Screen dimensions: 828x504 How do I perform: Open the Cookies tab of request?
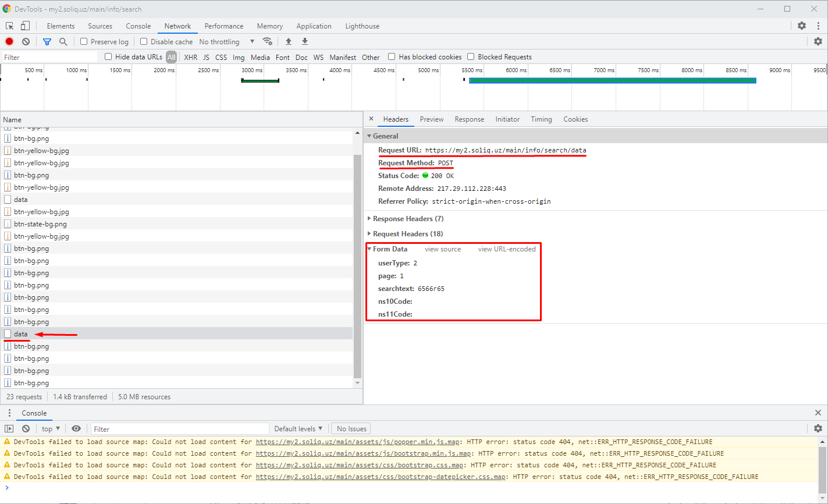575,119
